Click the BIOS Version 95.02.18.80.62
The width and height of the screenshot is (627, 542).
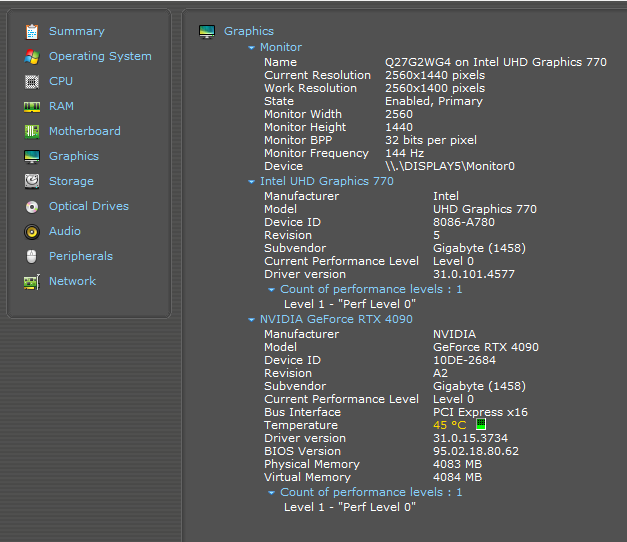point(476,451)
